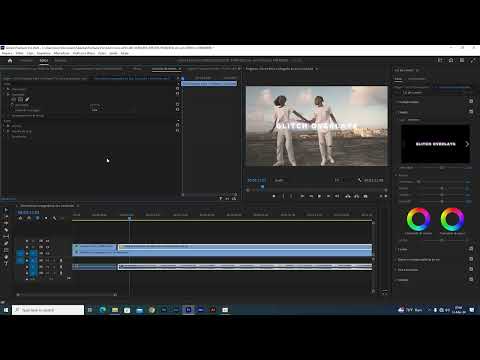
Task: Reset the Opacity effect in Effect Controls
Action: tap(177, 94)
